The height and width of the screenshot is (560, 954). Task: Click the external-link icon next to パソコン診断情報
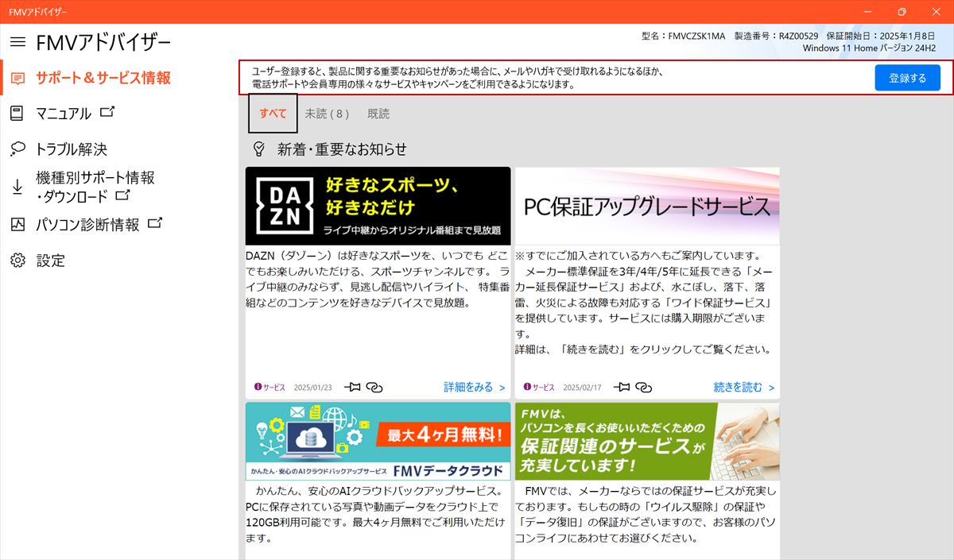(155, 223)
